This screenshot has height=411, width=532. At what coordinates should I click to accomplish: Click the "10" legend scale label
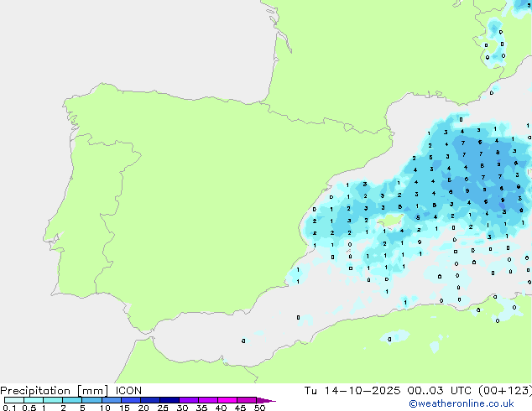pos(105,408)
